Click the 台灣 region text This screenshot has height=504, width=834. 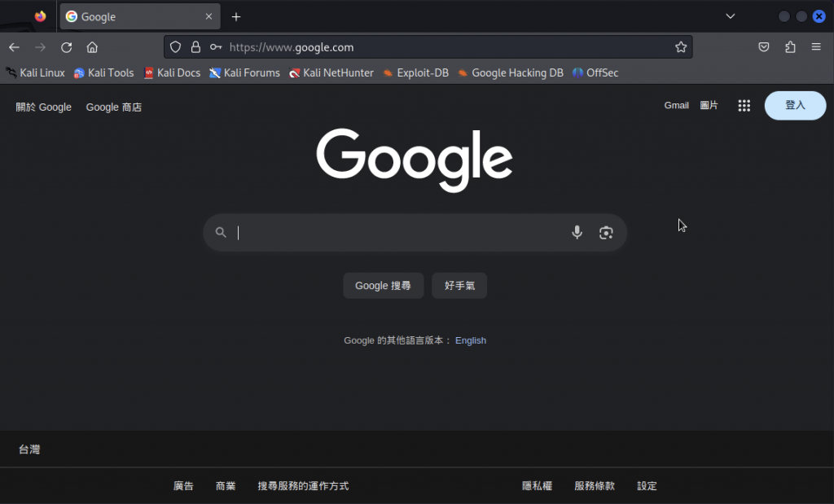[29, 449]
